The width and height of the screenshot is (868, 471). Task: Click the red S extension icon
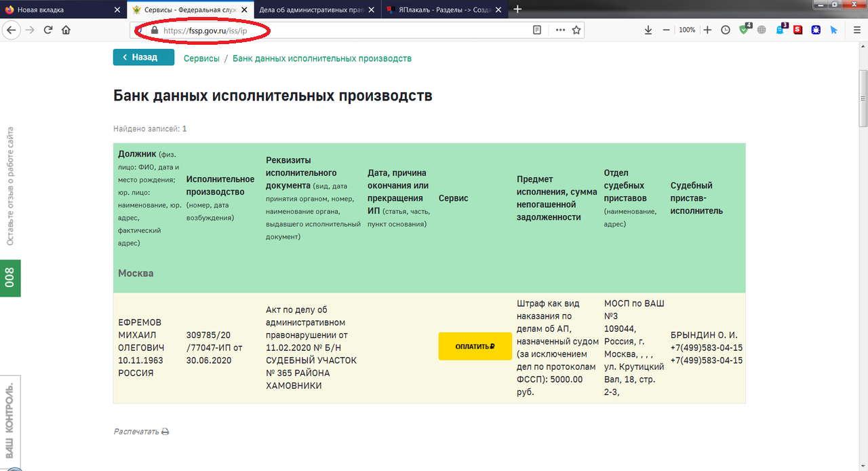[x=798, y=30]
